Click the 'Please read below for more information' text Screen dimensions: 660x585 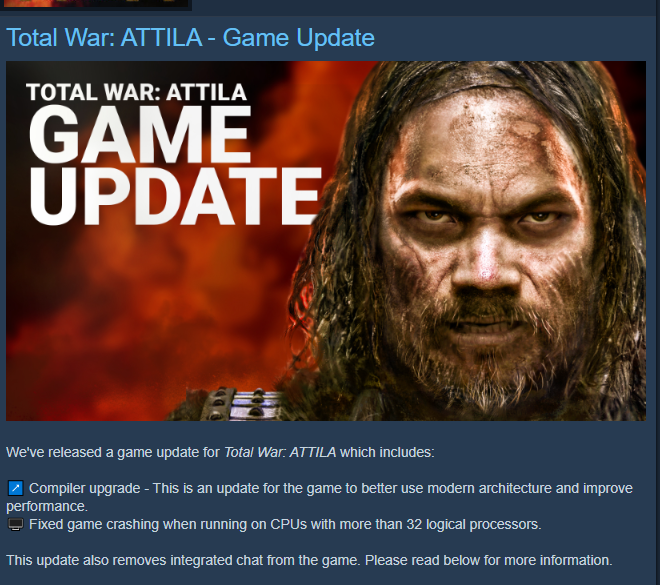click(x=488, y=561)
